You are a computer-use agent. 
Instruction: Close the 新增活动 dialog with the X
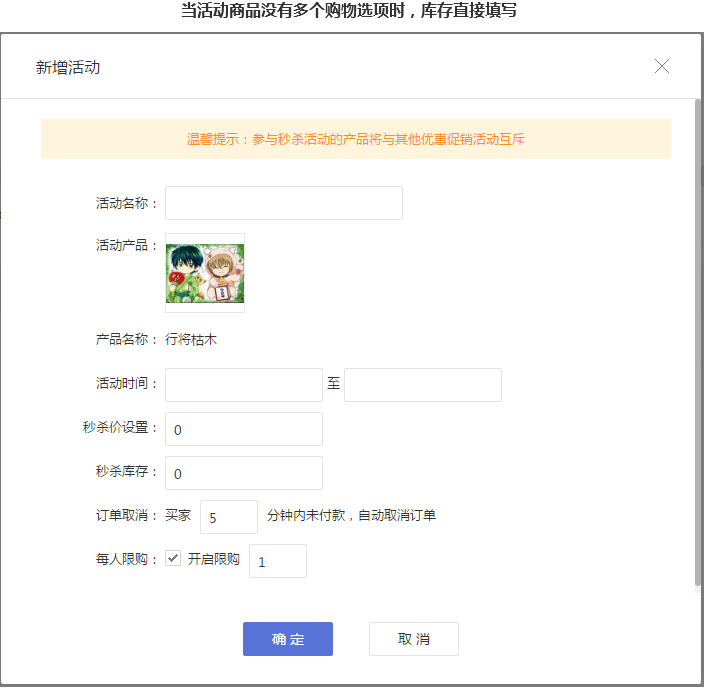pyautogui.click(x=661, y=66)
